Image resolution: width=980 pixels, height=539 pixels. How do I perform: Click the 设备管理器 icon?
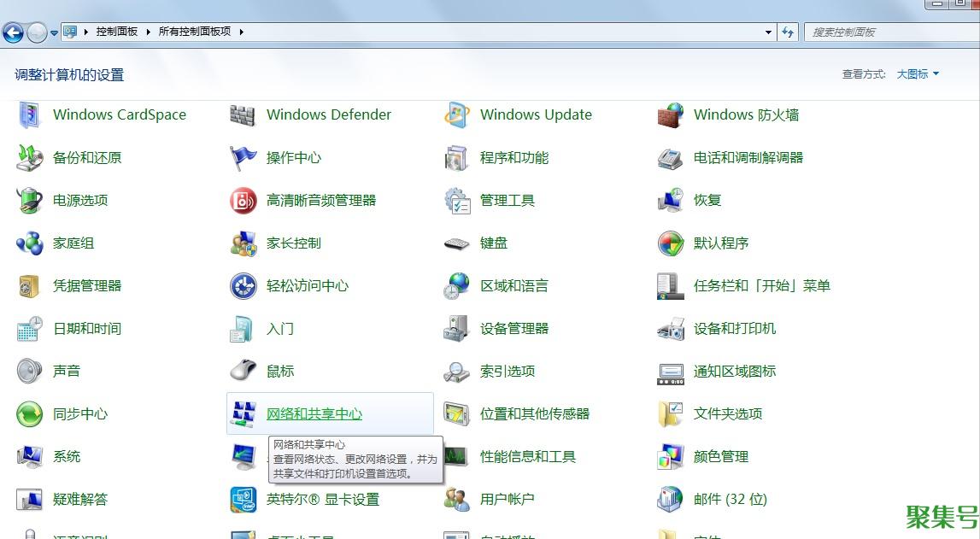point(456,329)
